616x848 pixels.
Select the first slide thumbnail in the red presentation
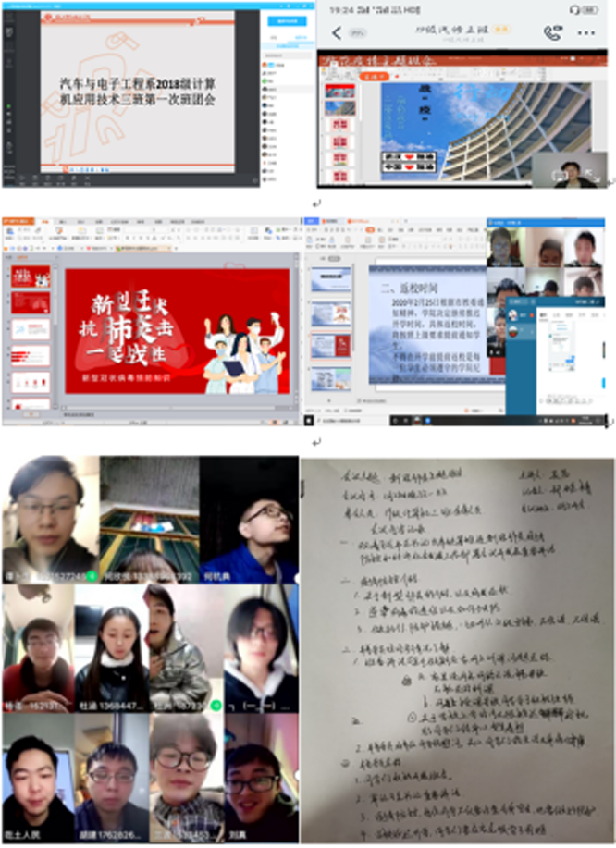click(x=31, y=277)
